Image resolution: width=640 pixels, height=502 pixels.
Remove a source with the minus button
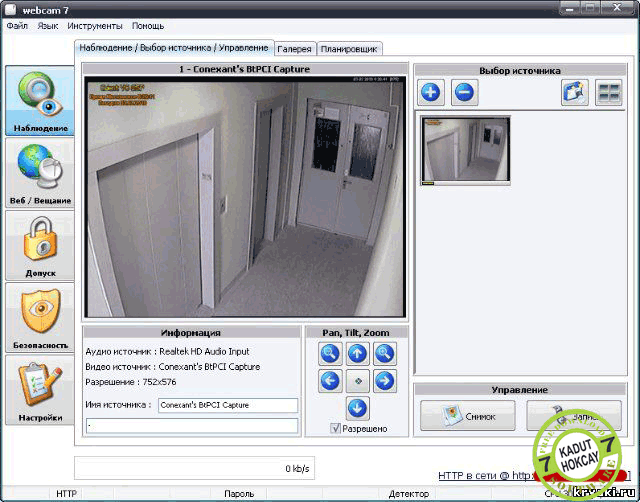(464, 92)
